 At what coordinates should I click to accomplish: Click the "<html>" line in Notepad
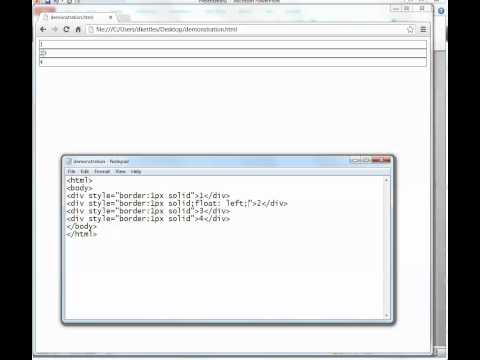tap(80, 180)
